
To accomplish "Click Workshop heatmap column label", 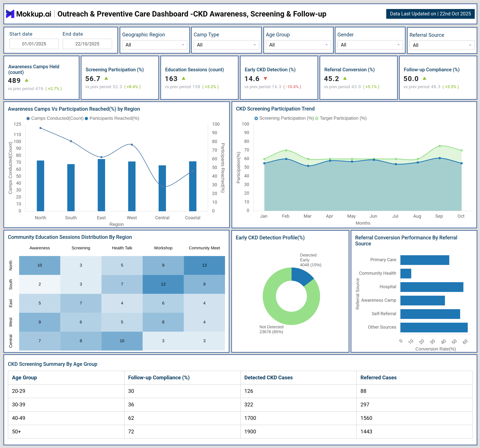I will tap(163, 248).
